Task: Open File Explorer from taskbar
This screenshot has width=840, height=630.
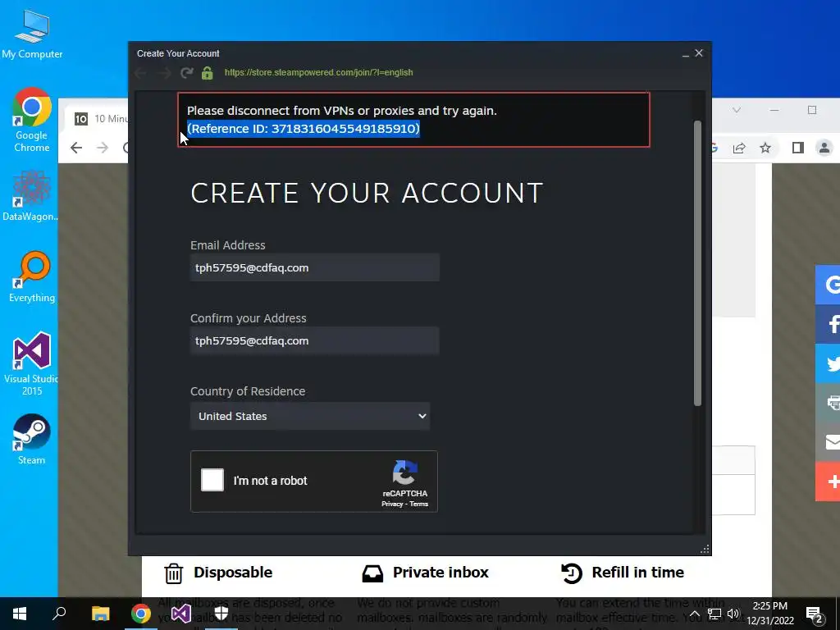Action: [100, 614]
